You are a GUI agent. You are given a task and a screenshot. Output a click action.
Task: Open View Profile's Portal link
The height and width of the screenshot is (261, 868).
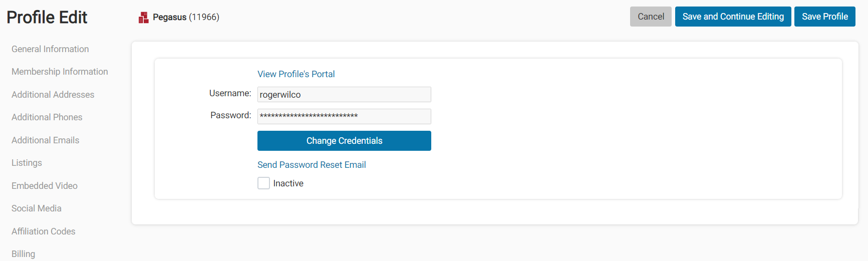click(x=296, y=74)
